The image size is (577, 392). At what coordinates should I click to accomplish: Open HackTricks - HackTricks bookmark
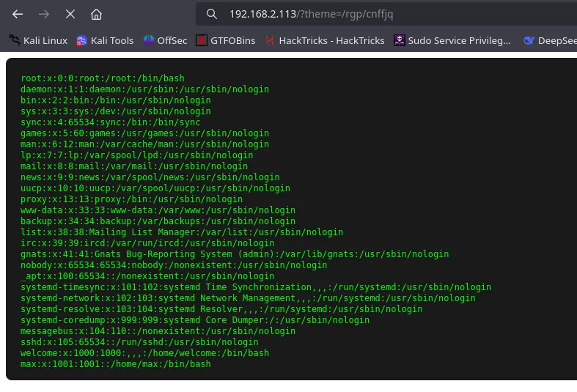[x=324, y=40]
